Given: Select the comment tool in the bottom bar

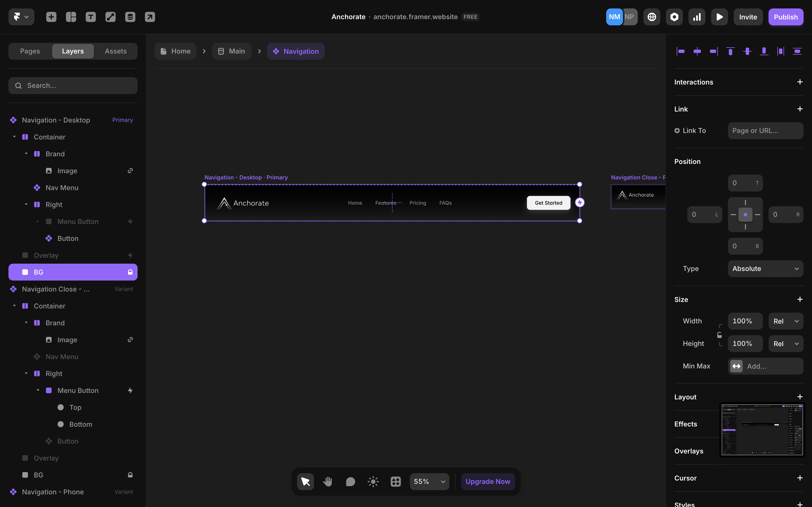Looking at the screenshot, I should point(350,482).
